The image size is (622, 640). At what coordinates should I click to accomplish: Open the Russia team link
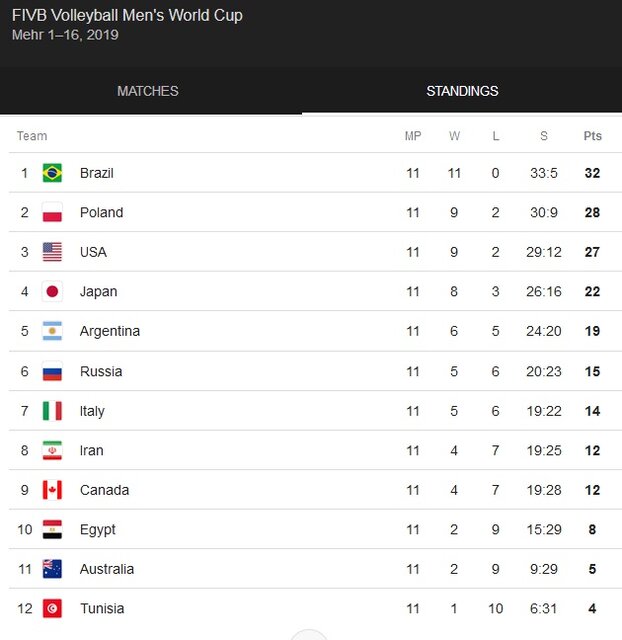tap(101, 371)
